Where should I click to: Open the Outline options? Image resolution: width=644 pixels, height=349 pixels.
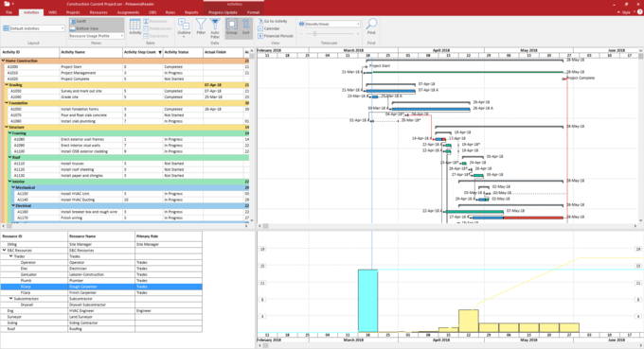tap(184, 27)
